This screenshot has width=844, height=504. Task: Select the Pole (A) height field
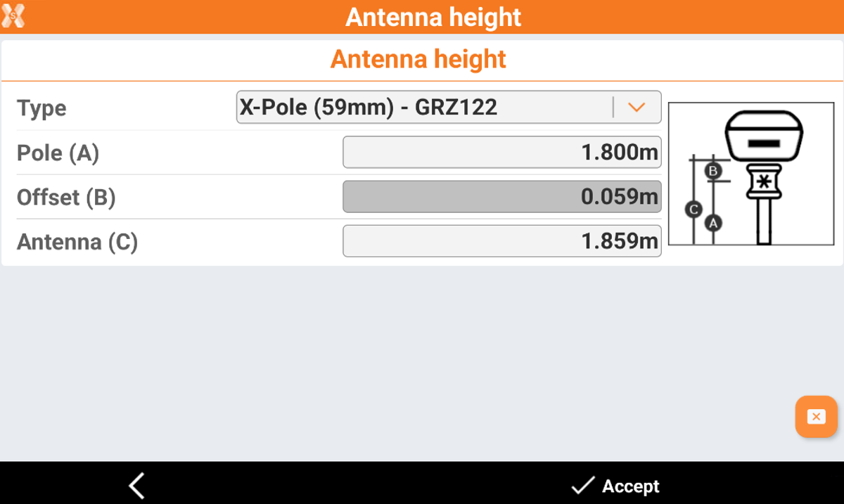pos(501,152)
